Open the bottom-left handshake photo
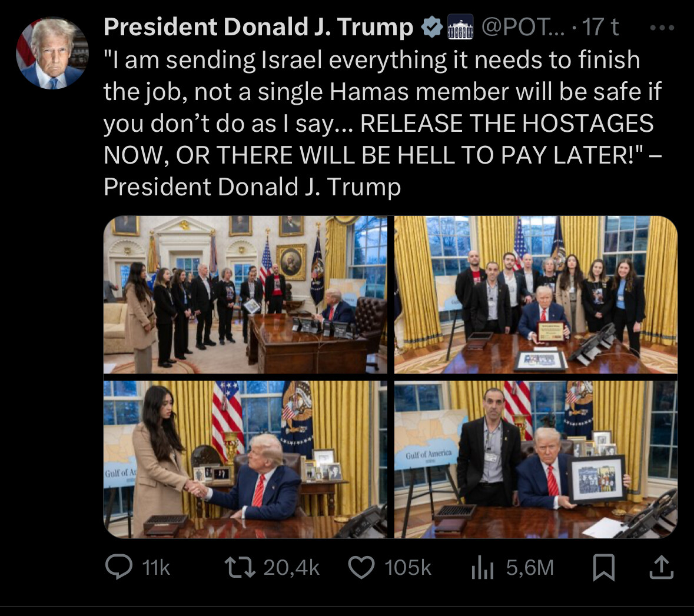The image size is (694, 616). click(245, 459)
